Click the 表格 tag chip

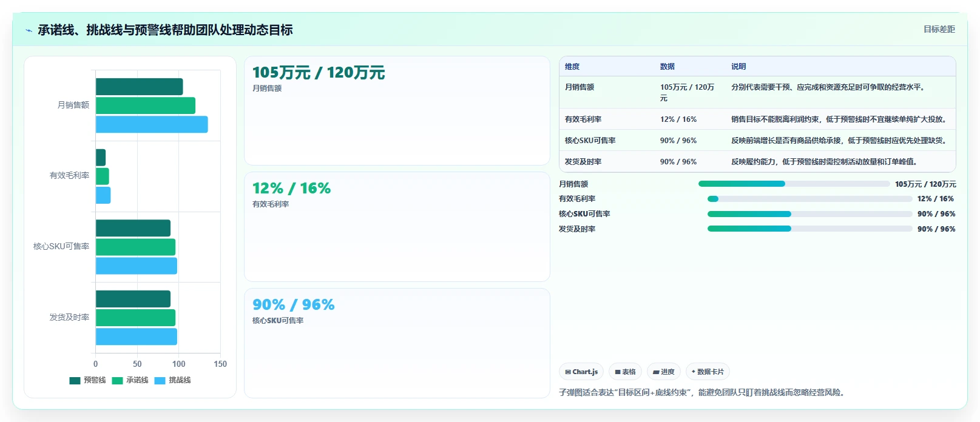point(625,372)
